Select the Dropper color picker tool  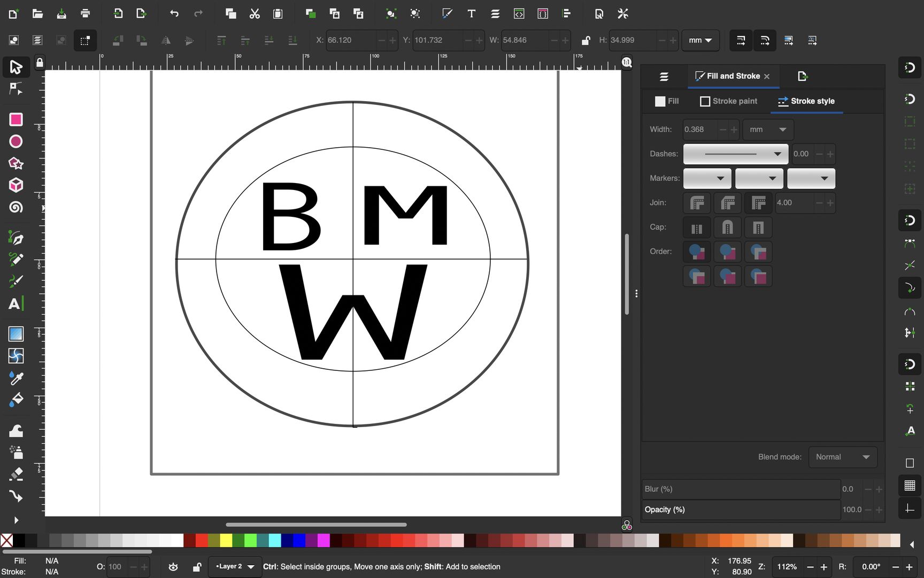click(16, 378)
